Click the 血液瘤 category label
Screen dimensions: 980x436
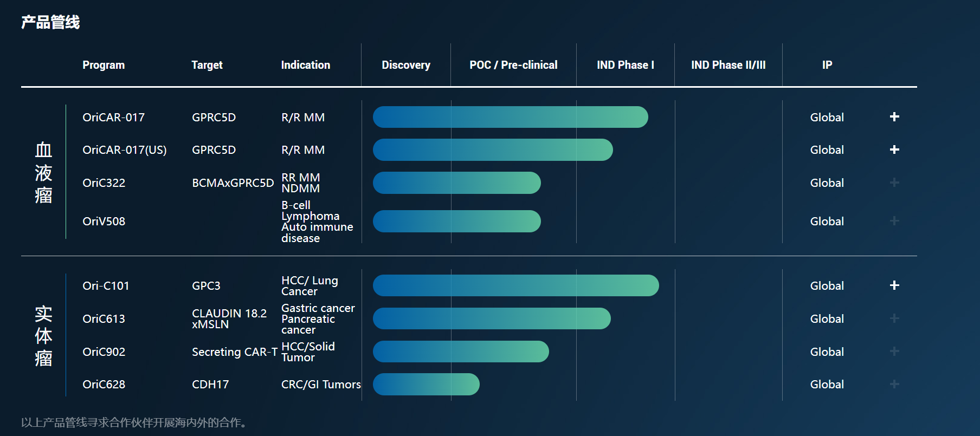pos(43,173)
